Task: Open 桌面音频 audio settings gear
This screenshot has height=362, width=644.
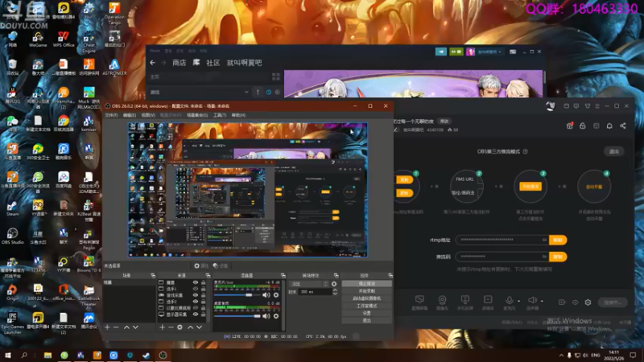Action: (x=276, y=316)
